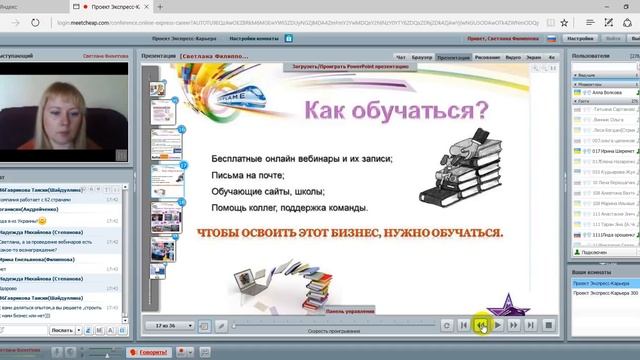
Task: Click the Russian flag language icon
Action: pos(552,39)
